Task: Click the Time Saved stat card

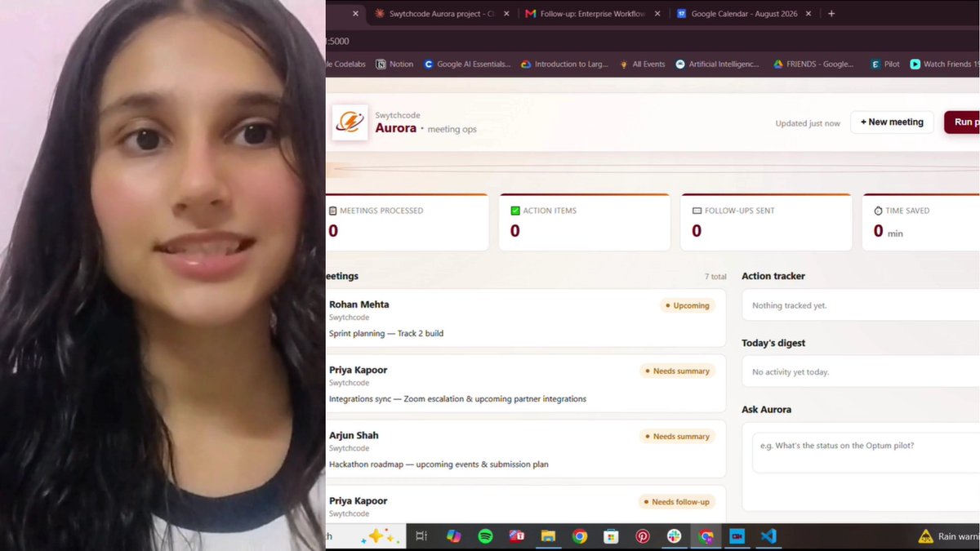Action: [x=920, y=222]
